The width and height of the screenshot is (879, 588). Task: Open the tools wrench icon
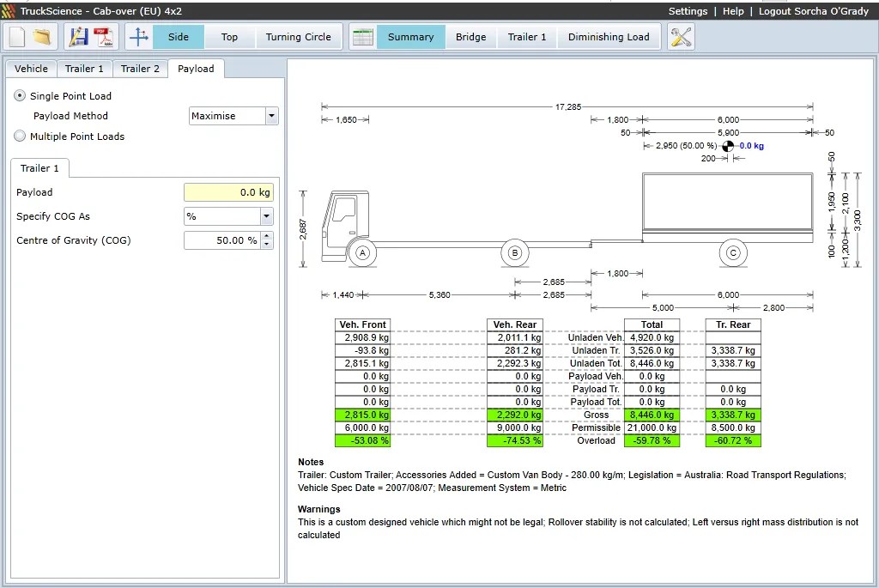point(680,36)
